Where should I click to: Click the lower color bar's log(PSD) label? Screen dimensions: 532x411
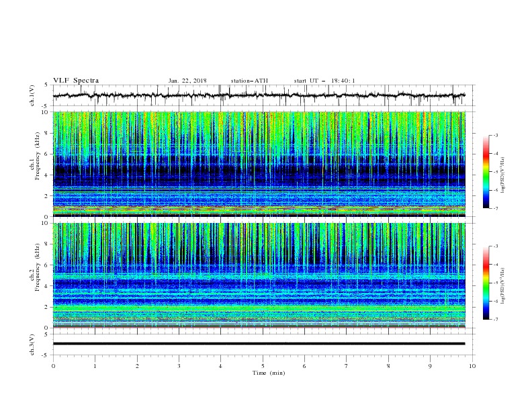point(503,286)
